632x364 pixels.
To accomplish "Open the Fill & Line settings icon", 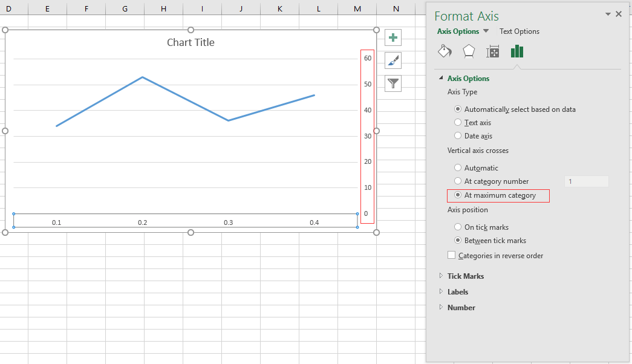I will (445, 51).
